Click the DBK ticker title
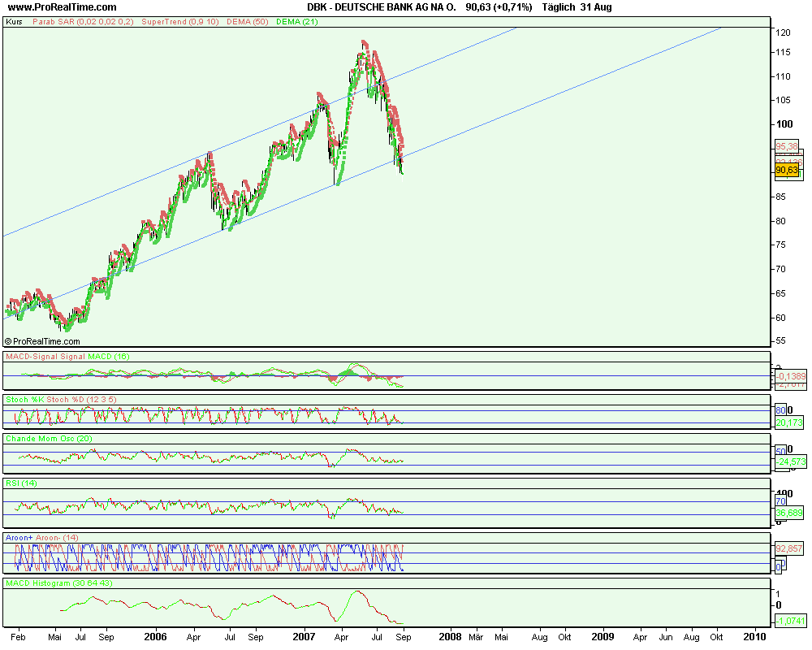The height and width of the screenshot is (650, 812). click(x=315, y=7)
